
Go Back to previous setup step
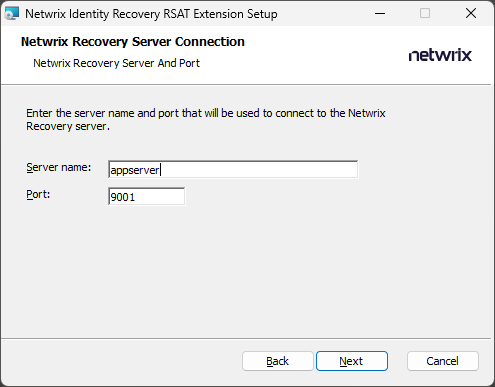click(x=278, y=361)
